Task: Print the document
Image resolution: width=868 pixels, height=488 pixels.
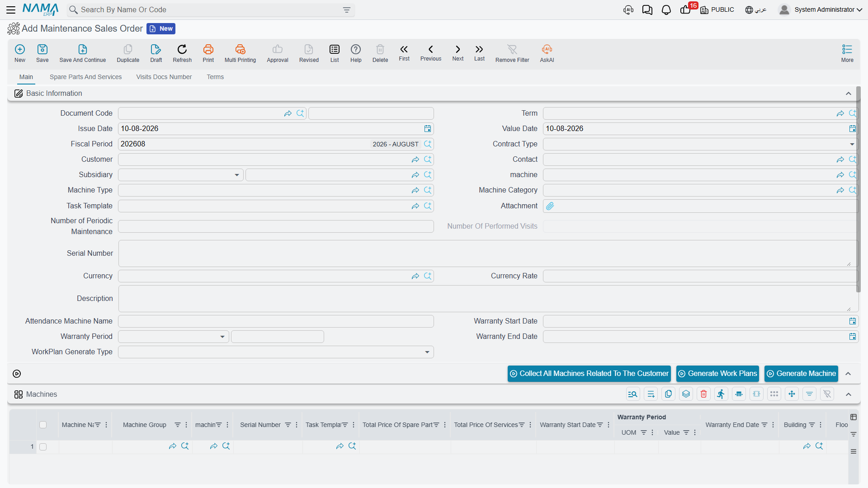Action: point(208,53)
